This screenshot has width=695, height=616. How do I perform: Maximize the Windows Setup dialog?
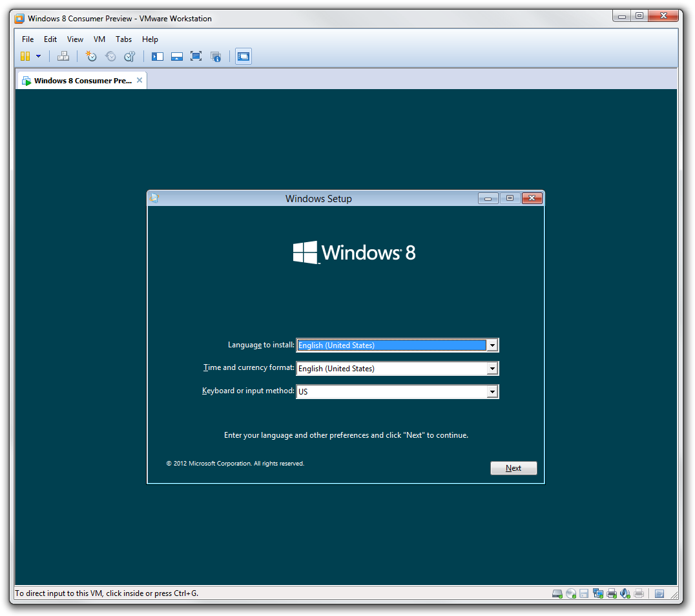click(510, 198)
